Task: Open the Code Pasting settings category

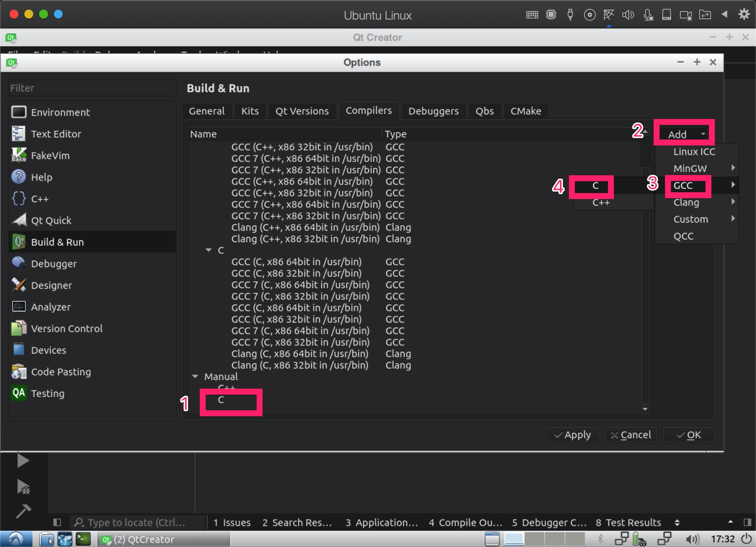Action: tap(92, 372)
